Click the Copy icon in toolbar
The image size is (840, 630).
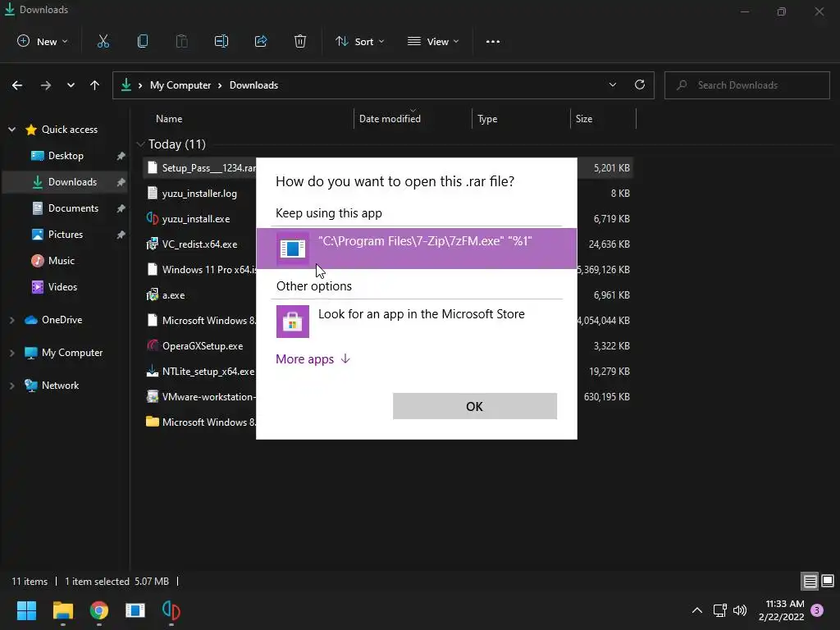(143, 41)
